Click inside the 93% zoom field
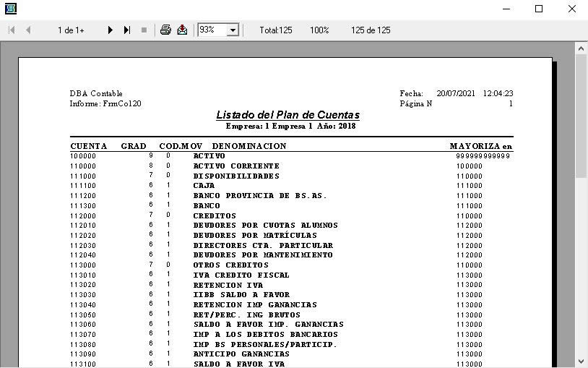588x368 pixels. (x=211, y=30)
